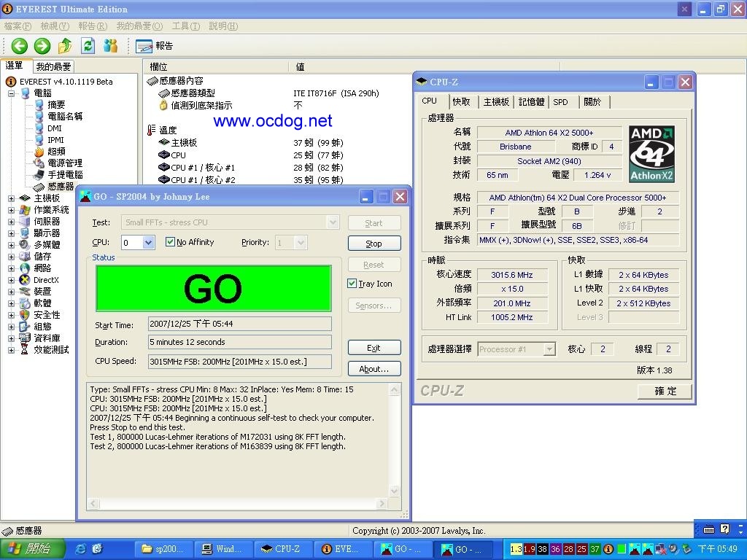
Task: Click the tray icon showing 38
Action: pyautogui.click(x=542, y=549)
